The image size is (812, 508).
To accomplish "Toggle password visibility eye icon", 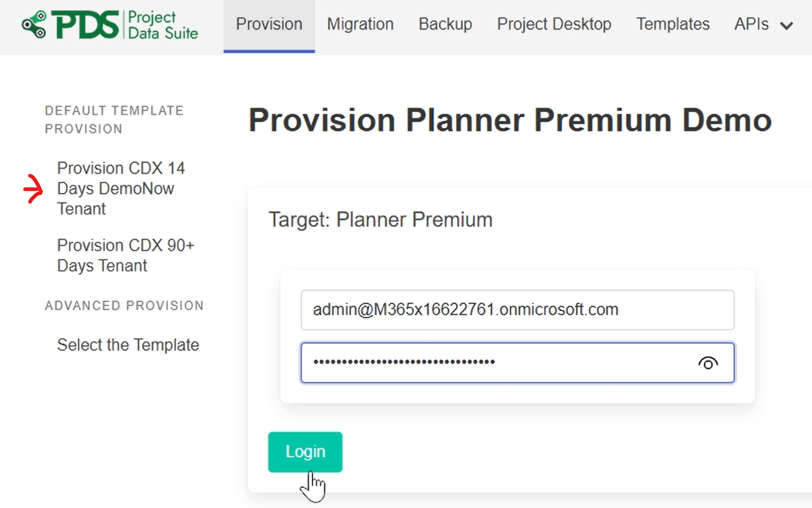I will point(708,363).
